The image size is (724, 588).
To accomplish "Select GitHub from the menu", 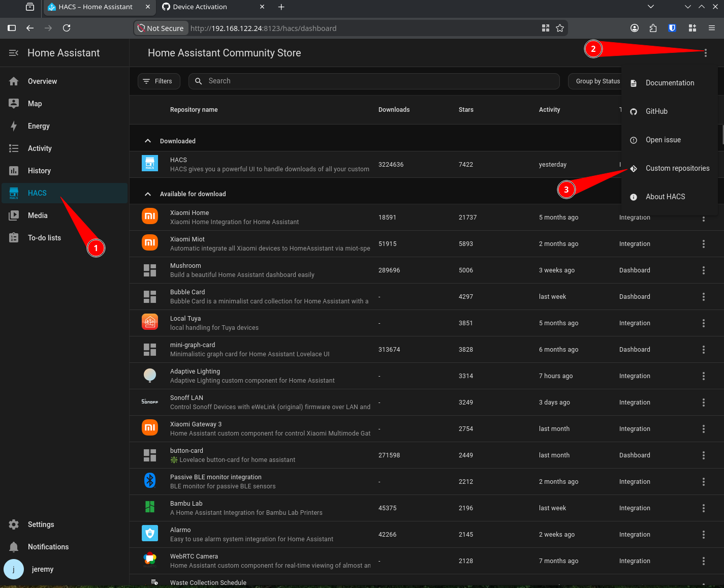I will tap(670, 111).
